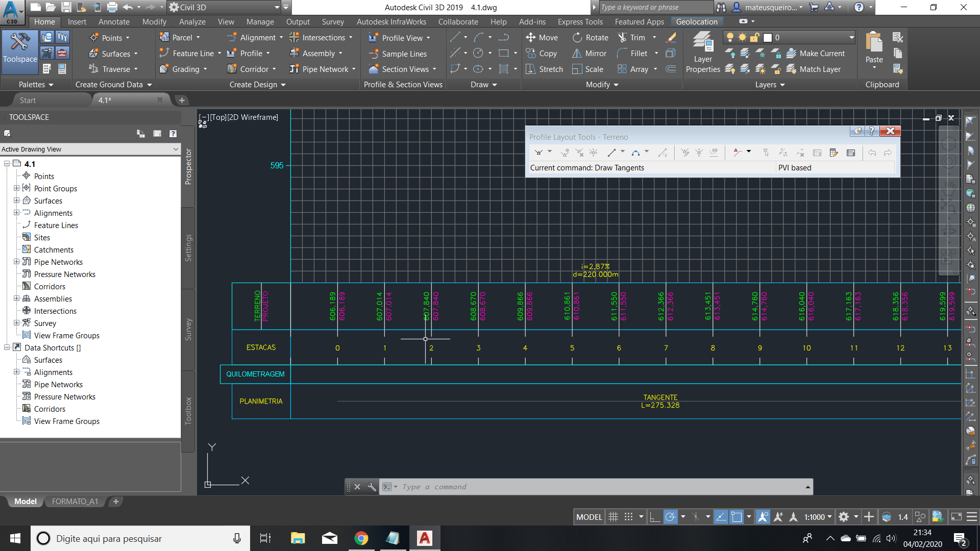Open the annotation scale 1:1000 dropdown
The height and width of the screenshot is (551, 980).
point(817,517)
